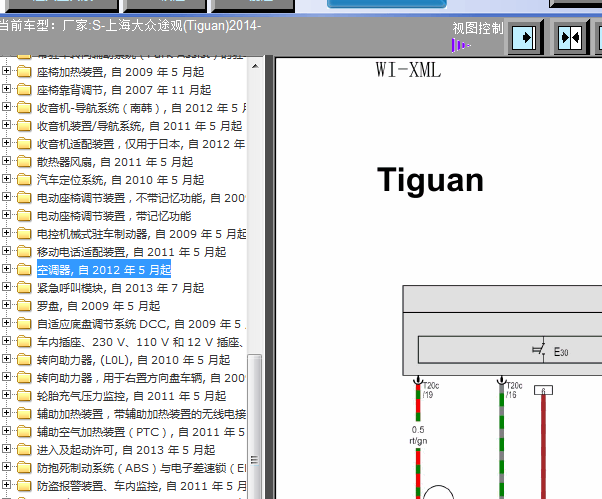Click folder icon of 防盗报警装置 row
The width and height of the screenshot is (602, 499).
pyautogui.click(x=24, y=486)
